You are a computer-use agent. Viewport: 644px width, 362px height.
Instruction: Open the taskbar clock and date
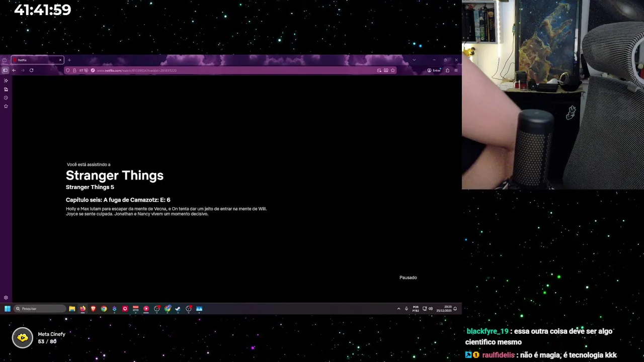[x=444, y=309]
